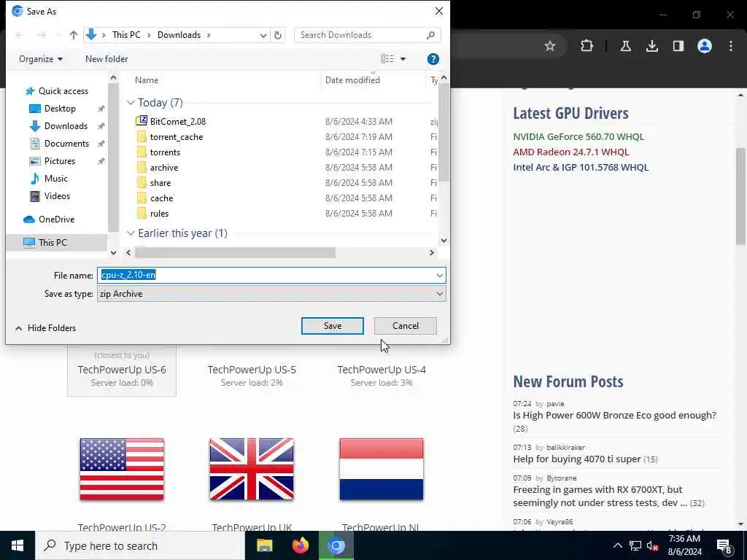Screen dimensions: 747x560
Task: Sort files by Date modified column
Action: click(x=352, y=80)
